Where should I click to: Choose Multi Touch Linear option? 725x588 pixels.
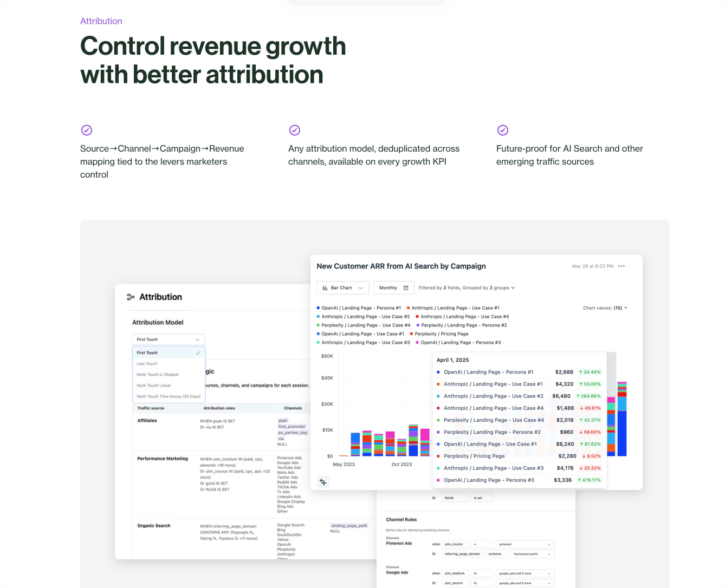(169, 386)
